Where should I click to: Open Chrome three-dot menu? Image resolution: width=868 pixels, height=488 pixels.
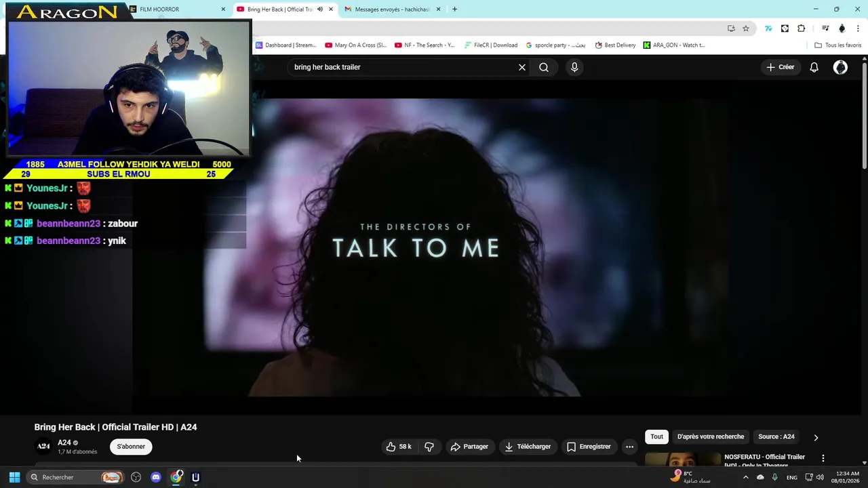(859, 28)
